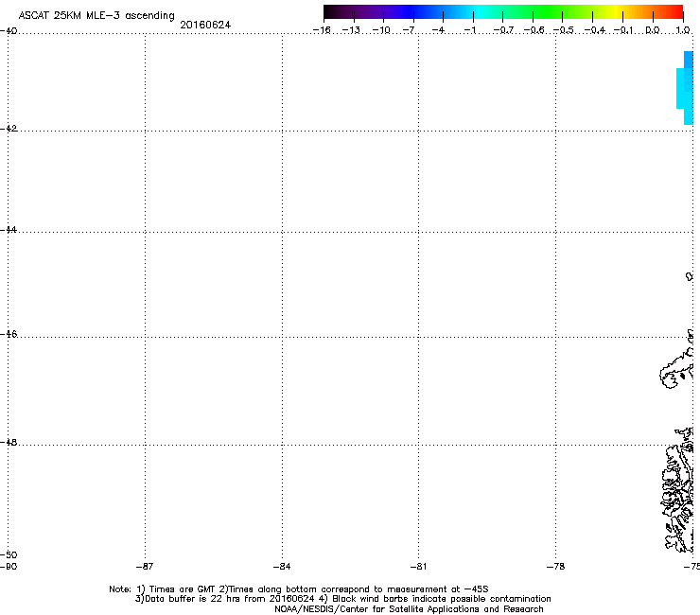This screenshot has height=615, width=700.
Task: Click the "-16" color bar tick label
Action: point(322,30)
